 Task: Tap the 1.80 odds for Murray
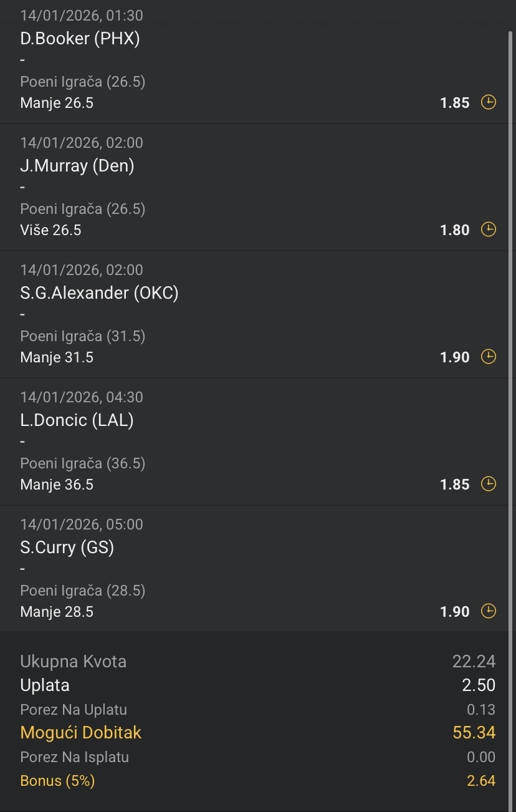pyautogui.click(x=454, y=230)
